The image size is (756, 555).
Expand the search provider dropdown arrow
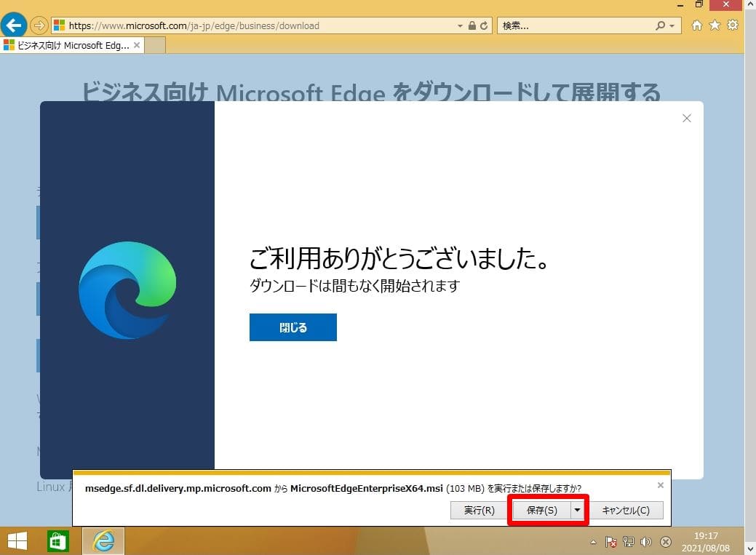(672, 26)
